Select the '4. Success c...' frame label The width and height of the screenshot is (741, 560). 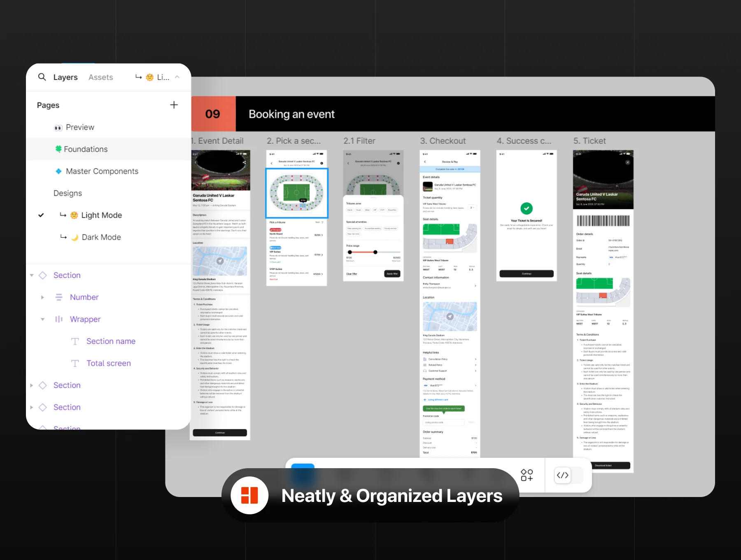524,141
